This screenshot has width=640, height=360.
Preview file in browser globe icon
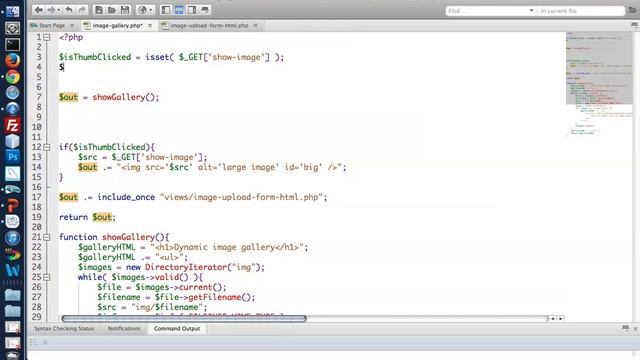pos(142,10)
